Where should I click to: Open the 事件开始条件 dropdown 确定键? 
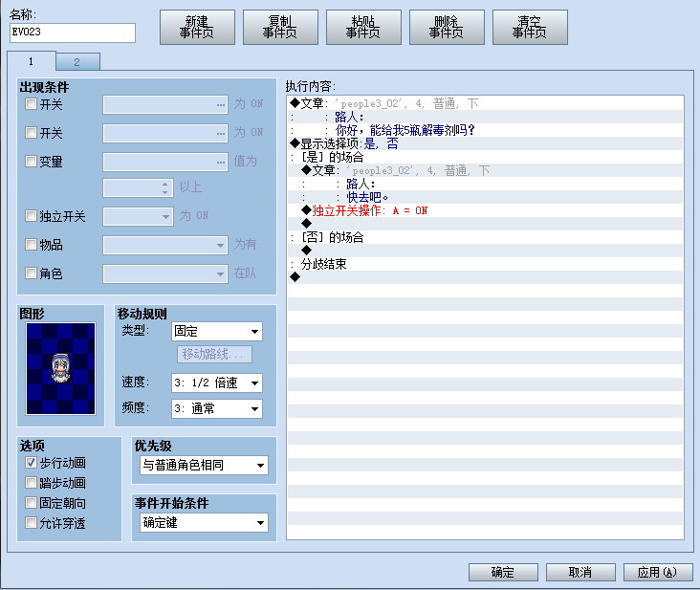pyautogui.click(x=204, y=523)
